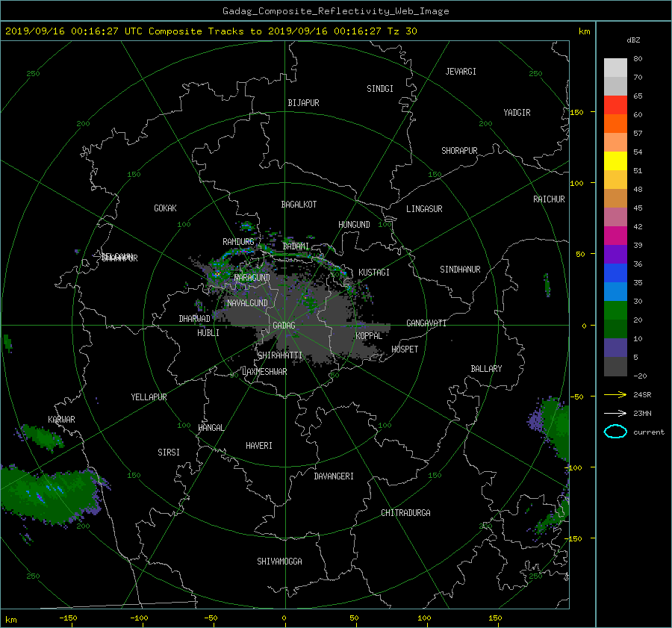Click the KARWAR city label
Screen dimensions: 672x628
pos(61,419)
